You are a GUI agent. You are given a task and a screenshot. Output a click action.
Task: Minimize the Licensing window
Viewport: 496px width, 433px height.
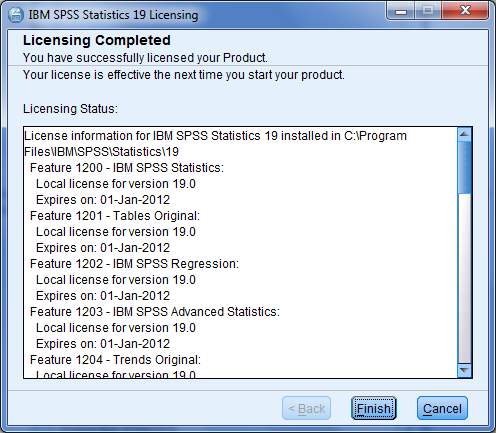coord(401,11)
